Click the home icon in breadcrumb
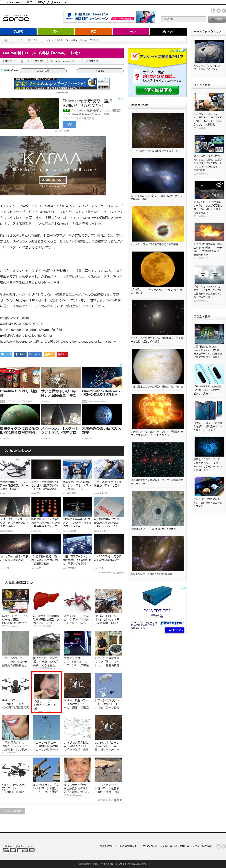Image resolution: width=226 pixels, height=868 pixels. (x=6, y=40)
